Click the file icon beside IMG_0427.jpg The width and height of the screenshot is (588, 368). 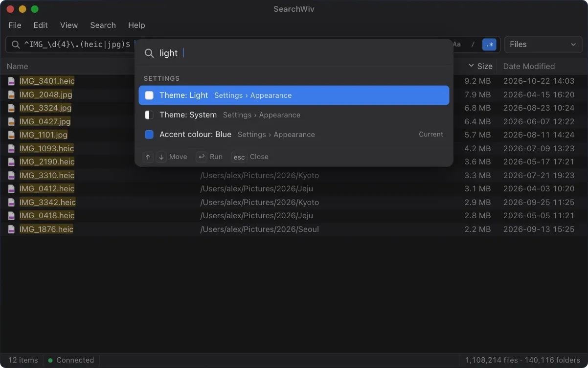tap(11, 121)
